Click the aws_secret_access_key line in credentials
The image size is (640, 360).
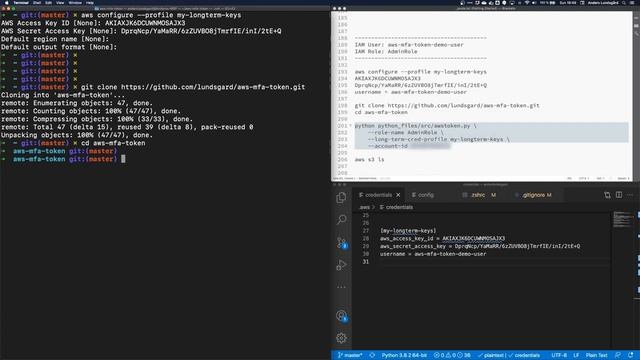coord(480,246)
